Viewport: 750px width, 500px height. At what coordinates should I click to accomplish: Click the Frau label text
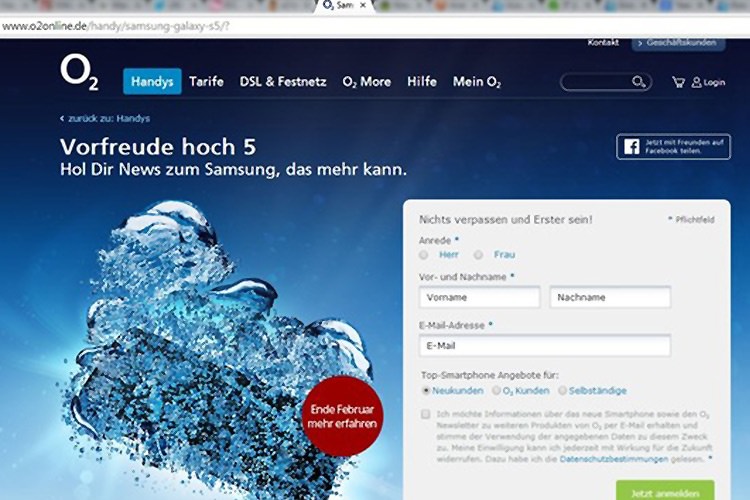click(505, 255)
